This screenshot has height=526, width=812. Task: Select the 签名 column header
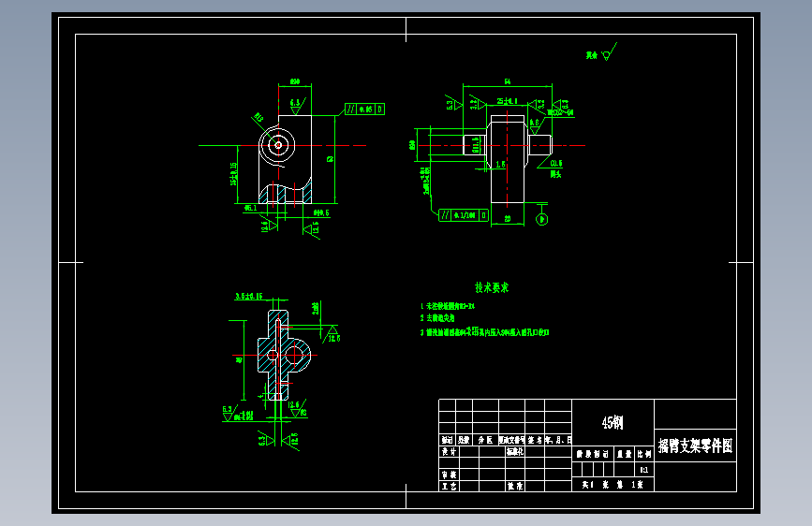point(535,440)
